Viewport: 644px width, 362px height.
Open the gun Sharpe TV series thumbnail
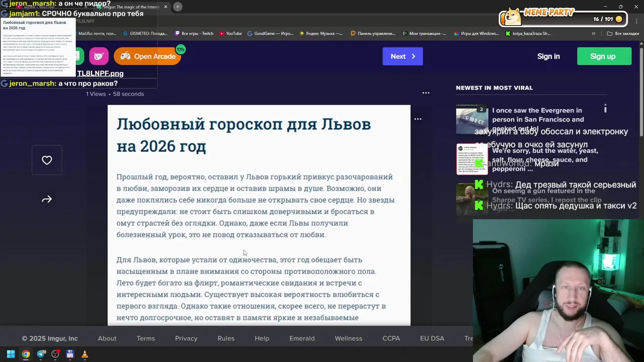472,199
